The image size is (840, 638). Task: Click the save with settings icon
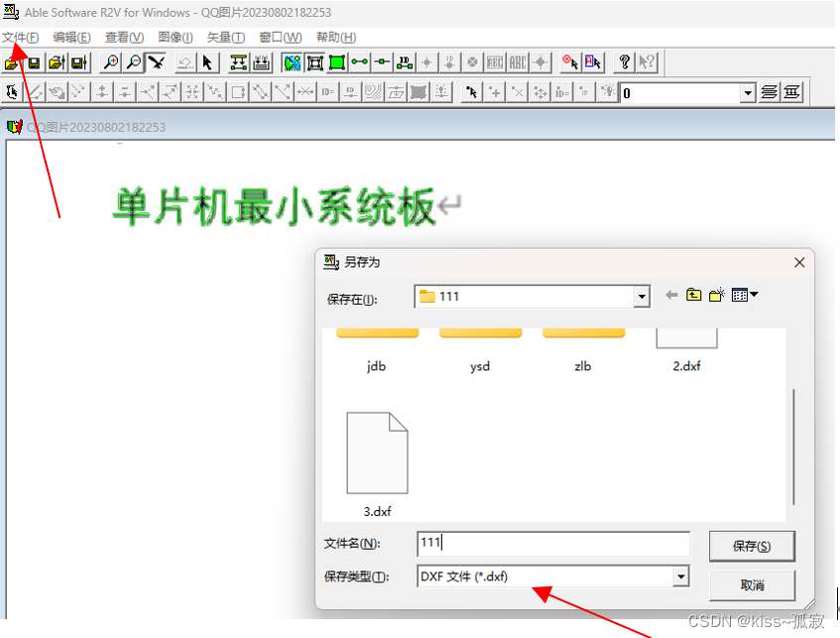point(79,64)
